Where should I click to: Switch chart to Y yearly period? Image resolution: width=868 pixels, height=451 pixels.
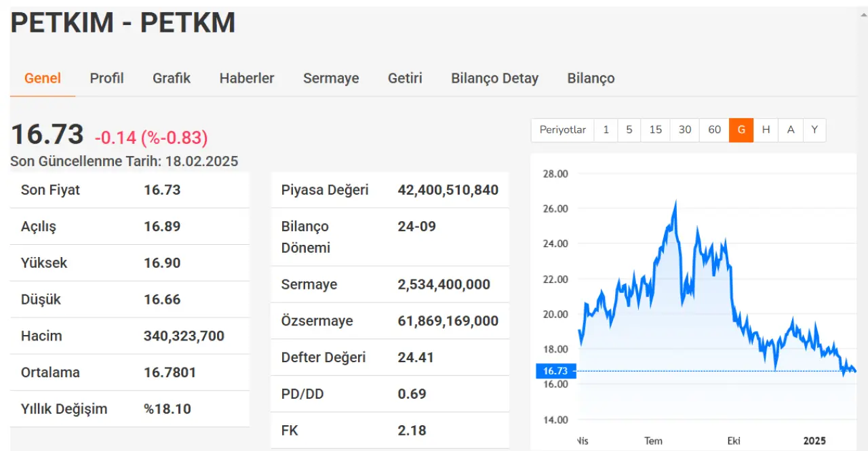814,130
